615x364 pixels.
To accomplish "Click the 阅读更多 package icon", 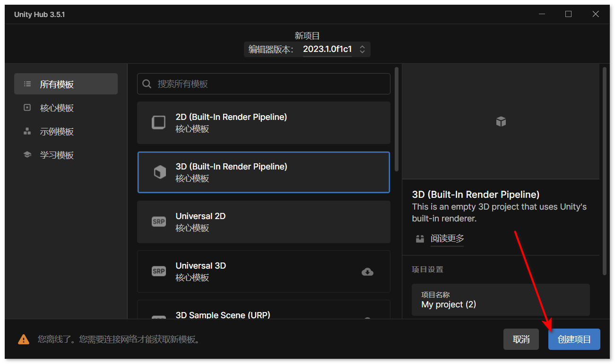I will pos(420,239).
